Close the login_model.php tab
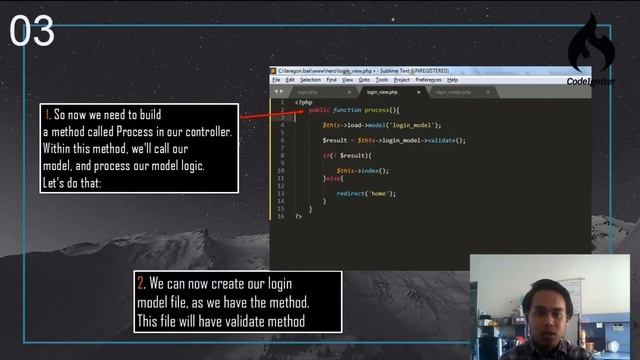The height and width of the screenshot is (360, 640). [488, 92]
